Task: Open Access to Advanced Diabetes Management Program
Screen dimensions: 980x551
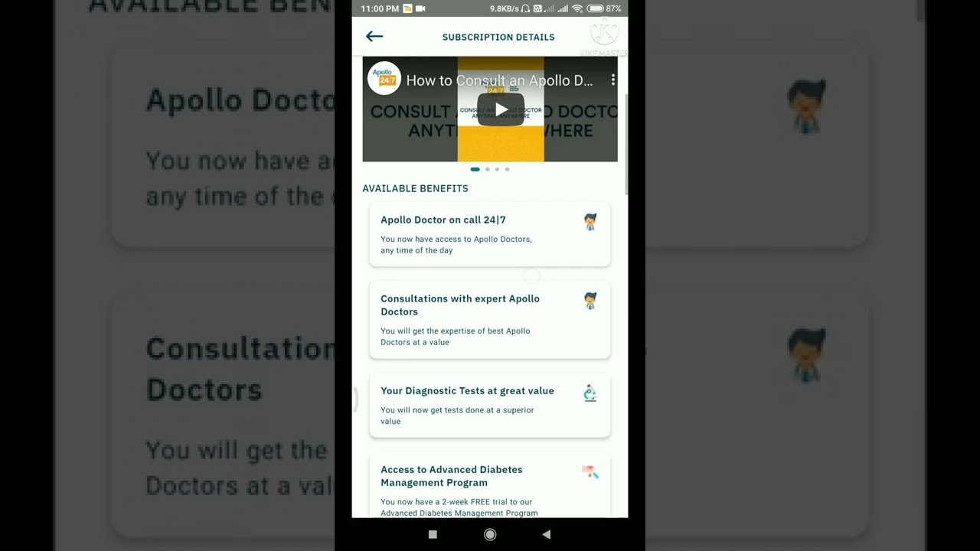Action: pos(490,485)
